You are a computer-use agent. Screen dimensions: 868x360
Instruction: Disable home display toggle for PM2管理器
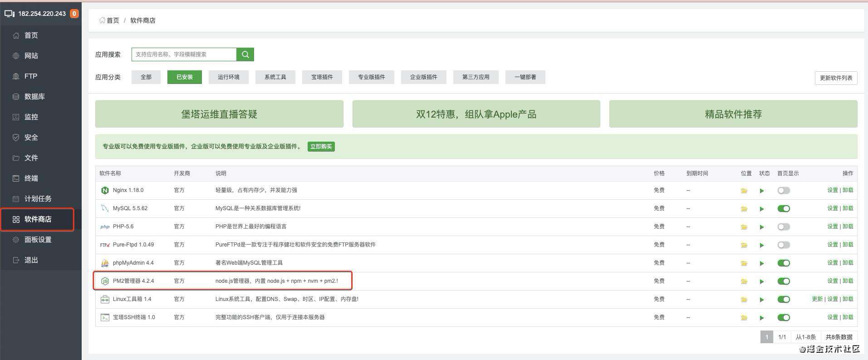point(784,281)
